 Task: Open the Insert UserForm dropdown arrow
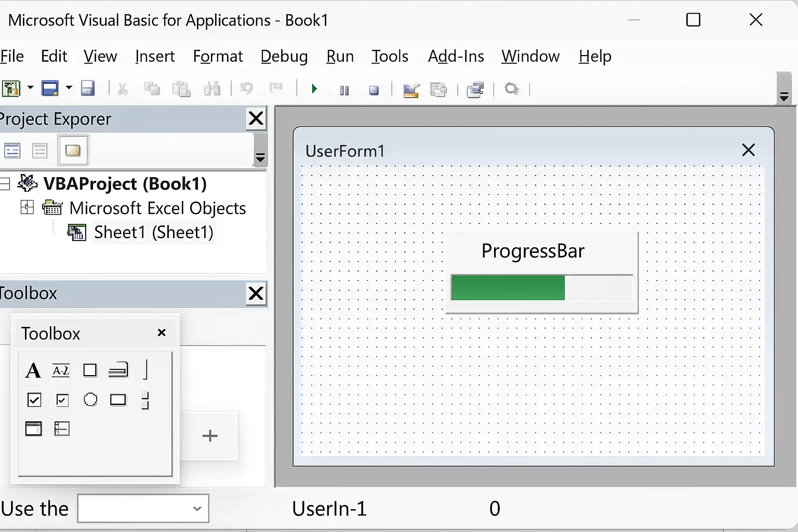click(69, 88)
